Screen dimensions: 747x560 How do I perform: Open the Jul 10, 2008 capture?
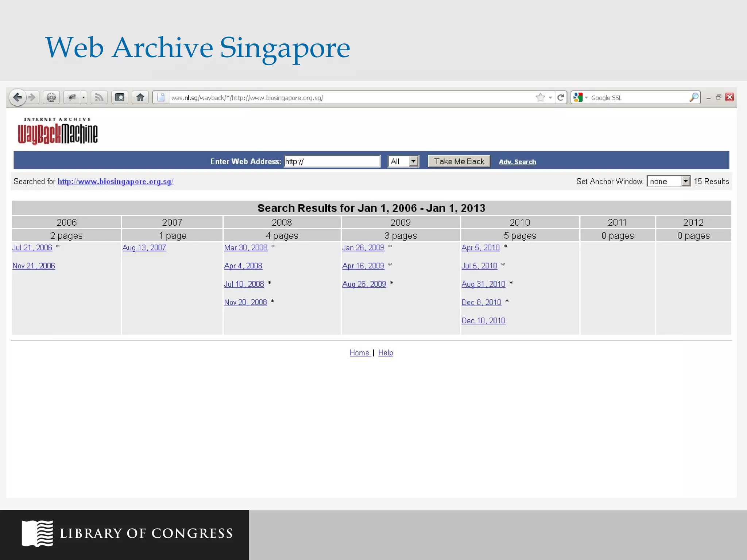pyautogui.click(x=244, y=284)
